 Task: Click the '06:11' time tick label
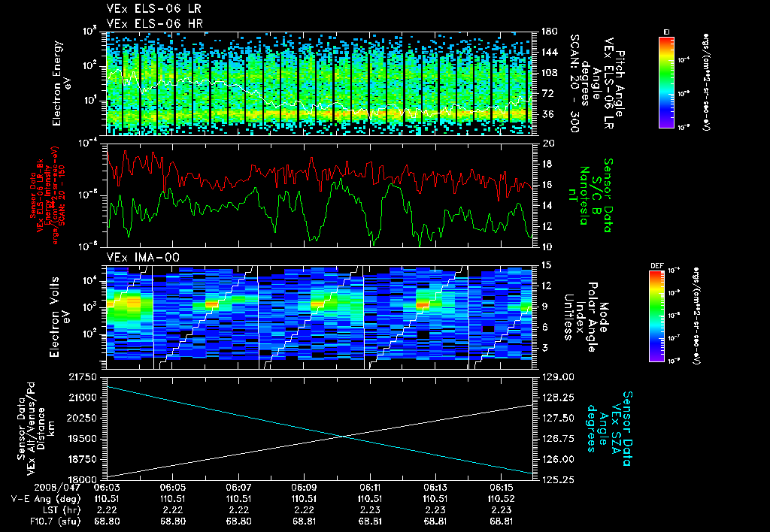(370, 488)
